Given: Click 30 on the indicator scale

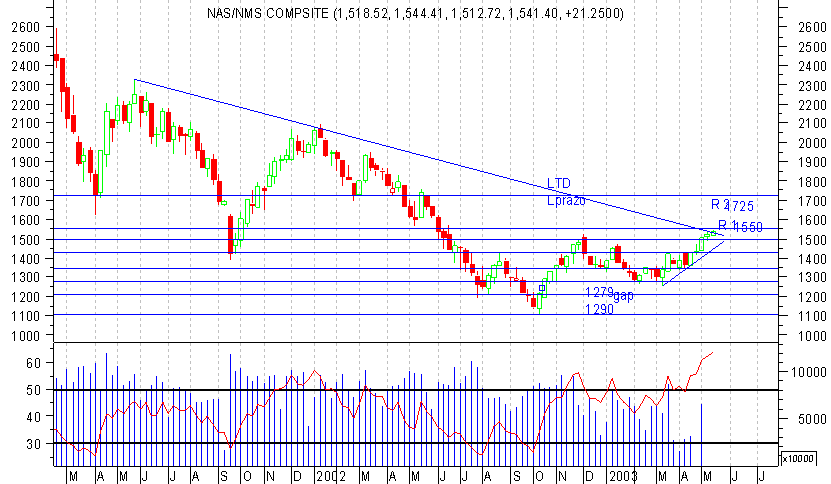Looking at the screenshot, I should point(33,444).
